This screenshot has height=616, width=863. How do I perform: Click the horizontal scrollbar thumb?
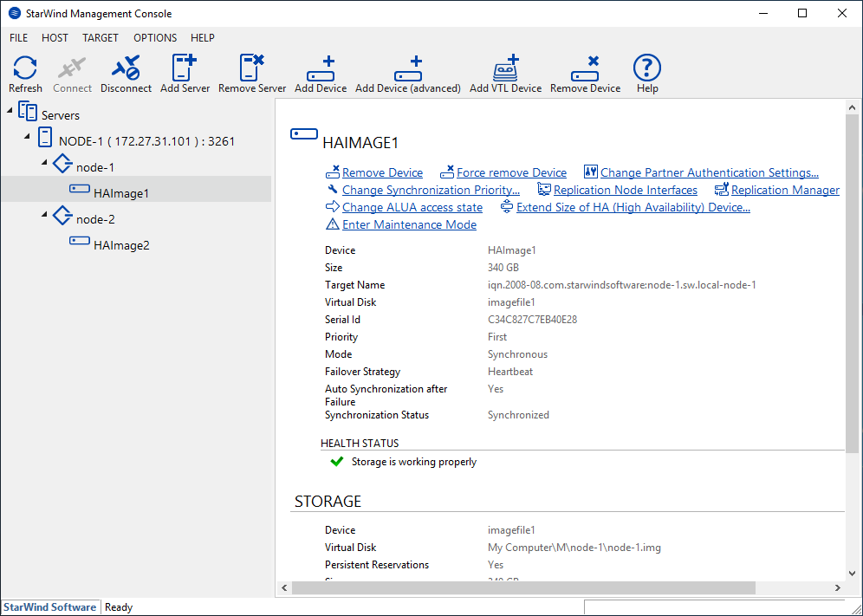pyautogui.click(x=523, y=588)
